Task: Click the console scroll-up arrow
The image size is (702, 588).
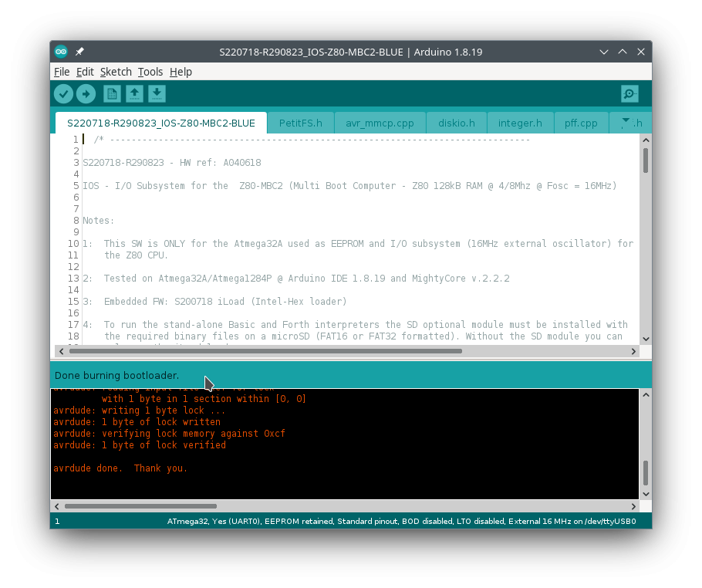Action: pyautogui.click(x=646, y=395)
